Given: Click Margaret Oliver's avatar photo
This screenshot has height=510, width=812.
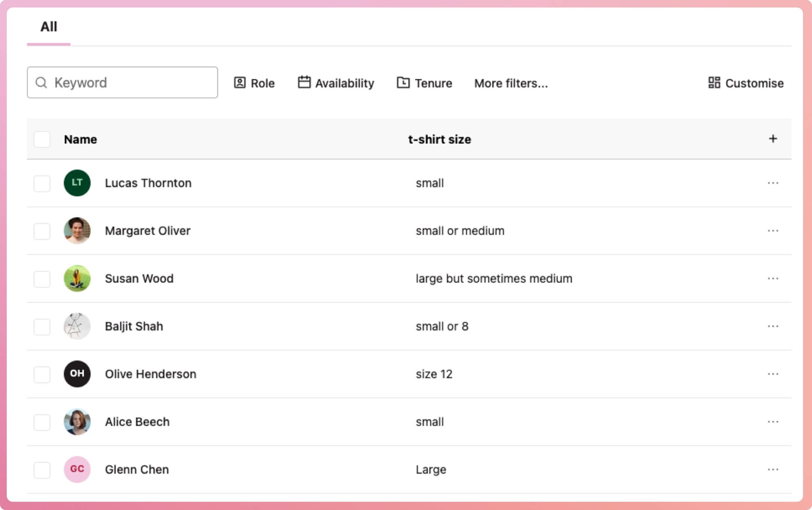Looking at the screenshot, I should [x=77, y=231].
